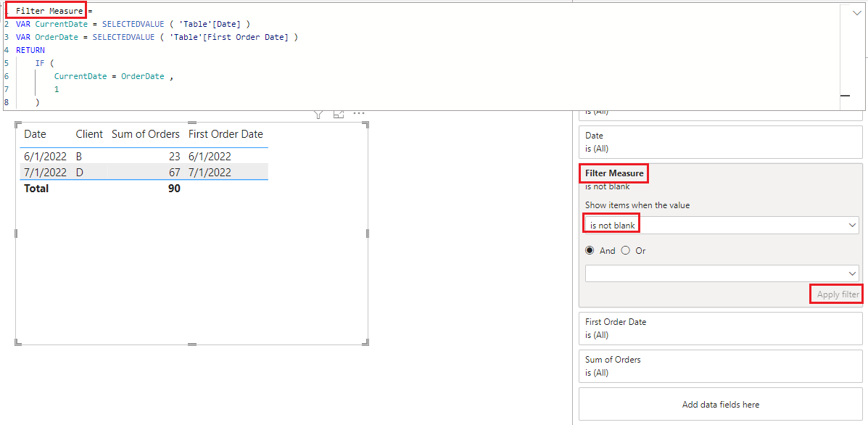Select the And radio button
The image size is (868, 425).
[x=590, y=251]
